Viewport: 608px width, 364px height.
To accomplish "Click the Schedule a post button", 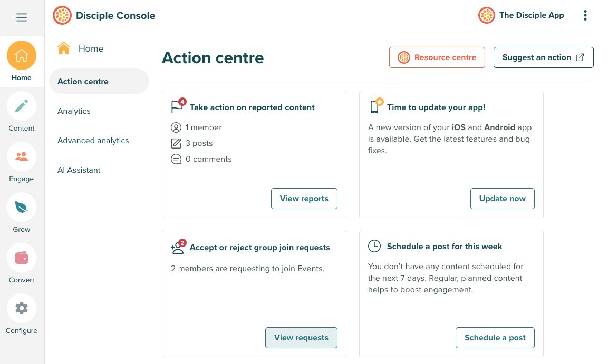I will coord(495,338).
